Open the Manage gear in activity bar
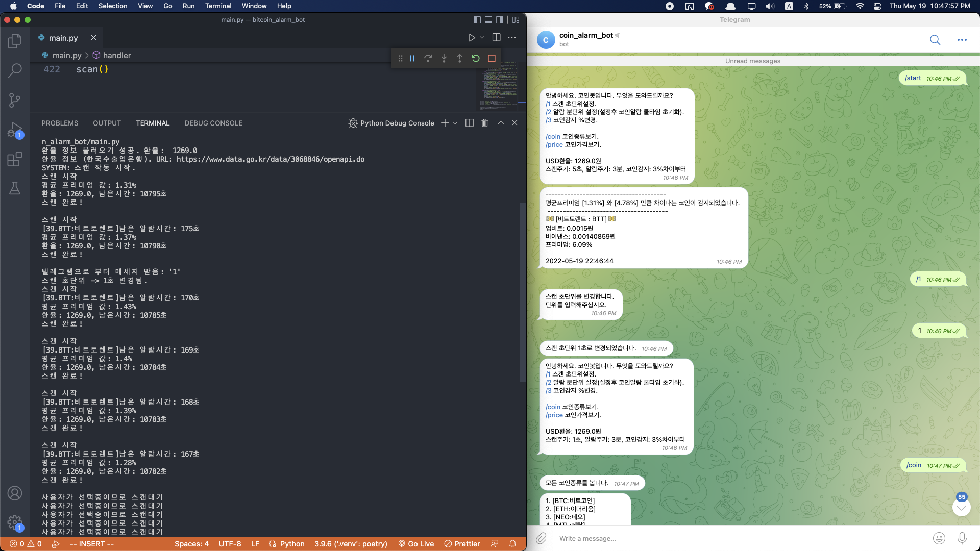Viewport: 980px width, 551px height. pyautogui.click(x=15, y=522)
